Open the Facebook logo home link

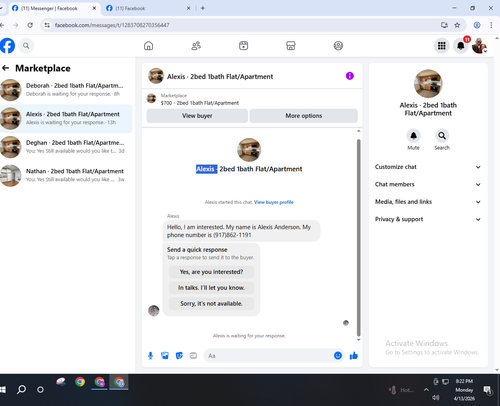point(7,46)
